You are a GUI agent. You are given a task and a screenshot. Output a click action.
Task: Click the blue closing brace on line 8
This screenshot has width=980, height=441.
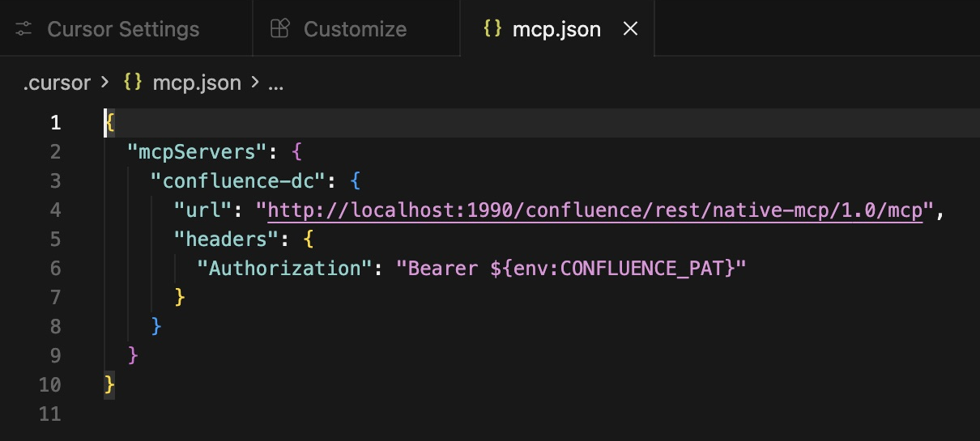pos(157,326)
